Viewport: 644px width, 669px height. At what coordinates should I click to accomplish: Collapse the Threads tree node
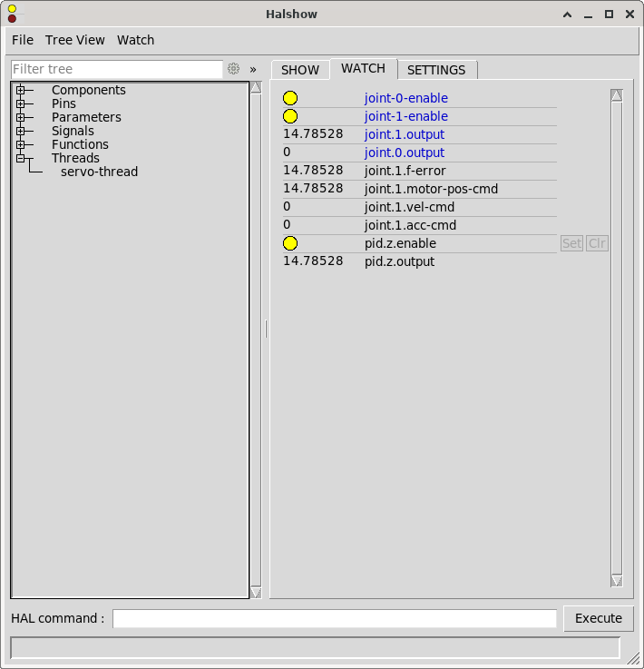[x=20, y=158]
